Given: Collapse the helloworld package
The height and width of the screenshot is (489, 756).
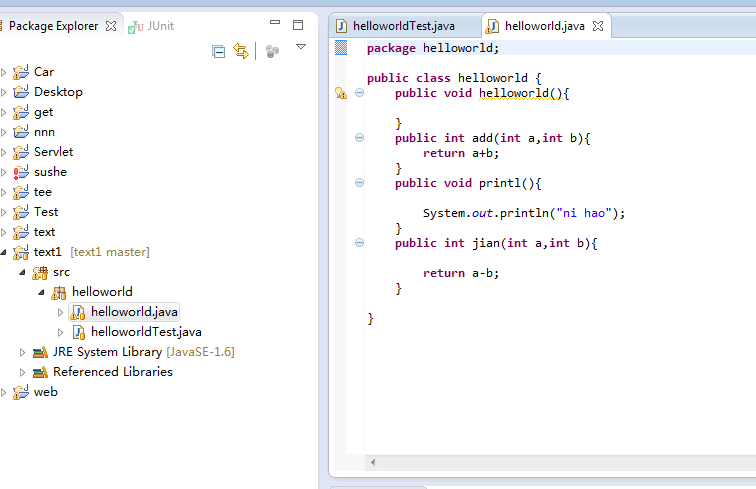Looking at the screenshot, I should tap(41, 292).
